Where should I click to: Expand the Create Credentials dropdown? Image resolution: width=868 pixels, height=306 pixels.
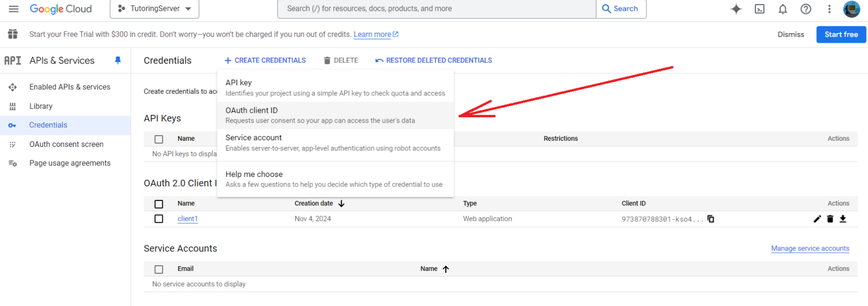pos(265,60)
